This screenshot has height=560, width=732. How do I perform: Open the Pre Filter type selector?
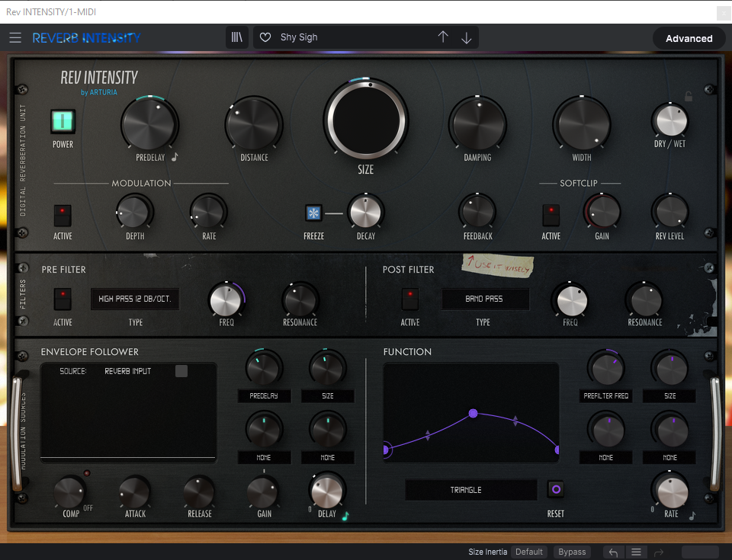(135, 299)
